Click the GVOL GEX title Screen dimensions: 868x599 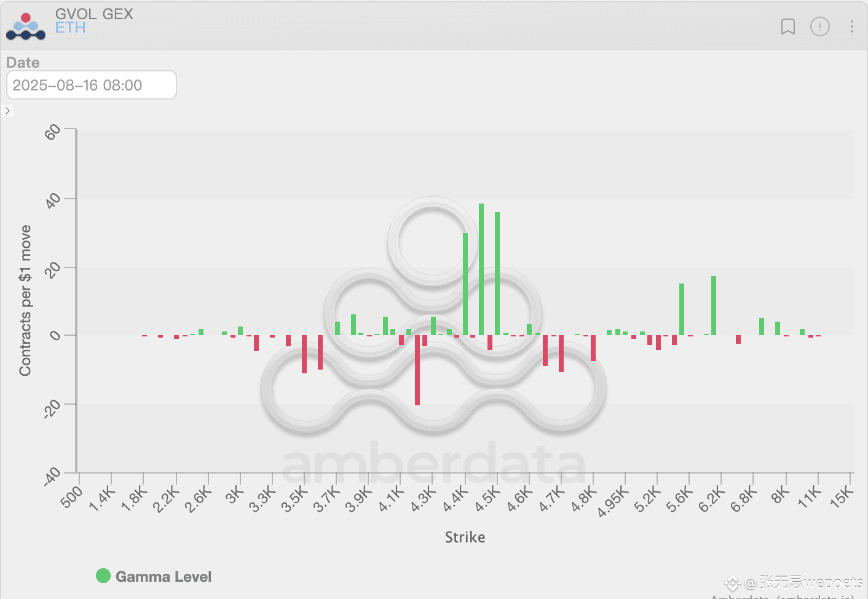coord(94,14)
